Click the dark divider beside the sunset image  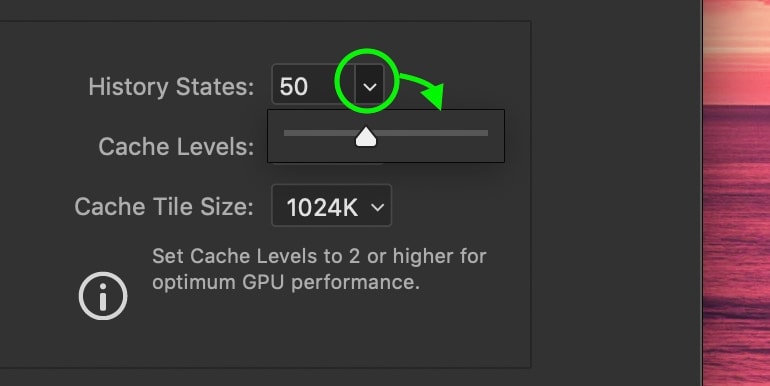[701, 193]
